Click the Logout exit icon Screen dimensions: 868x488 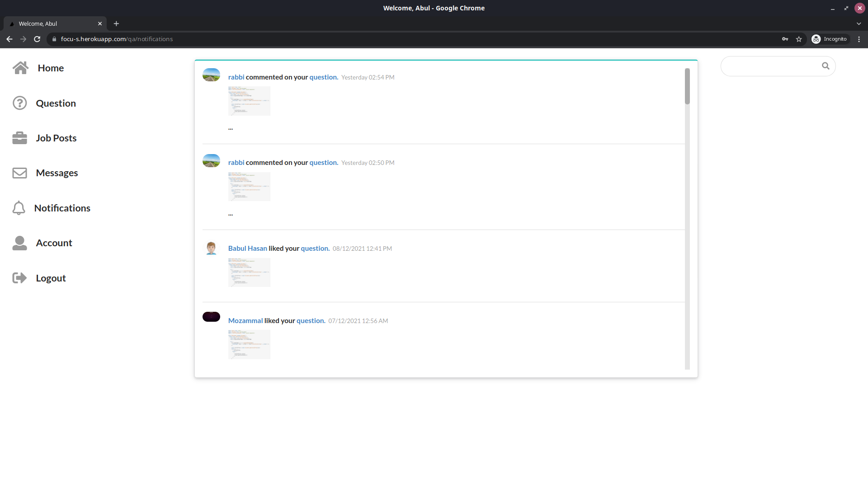19,277
